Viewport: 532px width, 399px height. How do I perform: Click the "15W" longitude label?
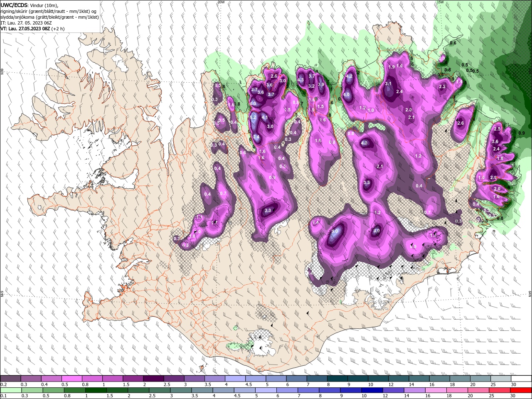click(440, 2)
